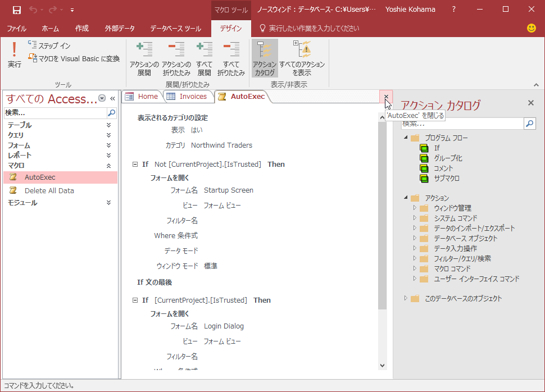Expand the レポート group
Viewport: 545px width, 392px height.
[x=109, y=156]
